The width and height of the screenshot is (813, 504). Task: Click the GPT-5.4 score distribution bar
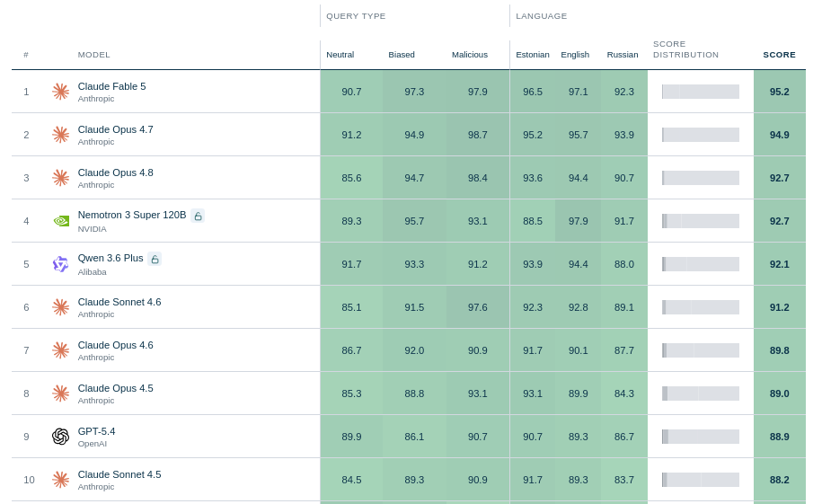(x=701, y=437)
